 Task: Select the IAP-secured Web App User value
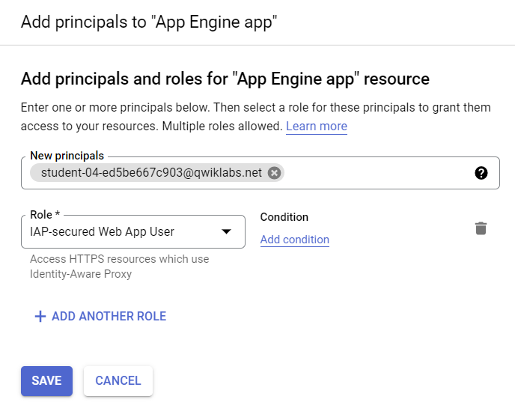point(102,232)
